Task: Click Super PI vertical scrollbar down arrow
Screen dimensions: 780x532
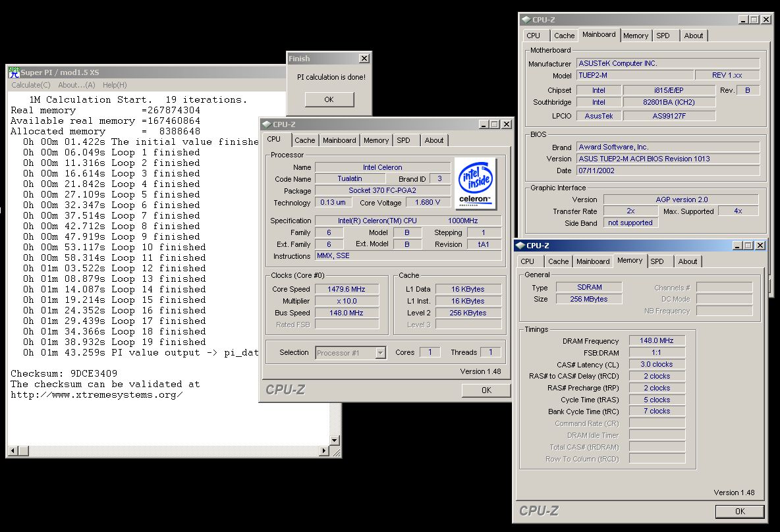Action: click(x=335, y=440)
